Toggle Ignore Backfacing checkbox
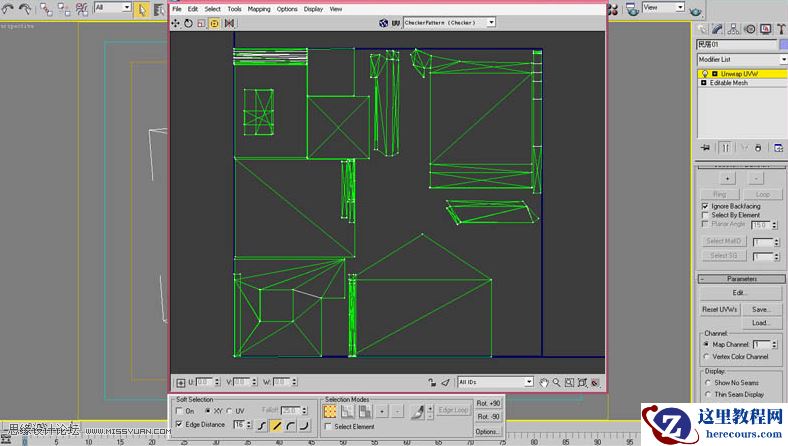This screenshot has height=446, width=788. point(705,206)
